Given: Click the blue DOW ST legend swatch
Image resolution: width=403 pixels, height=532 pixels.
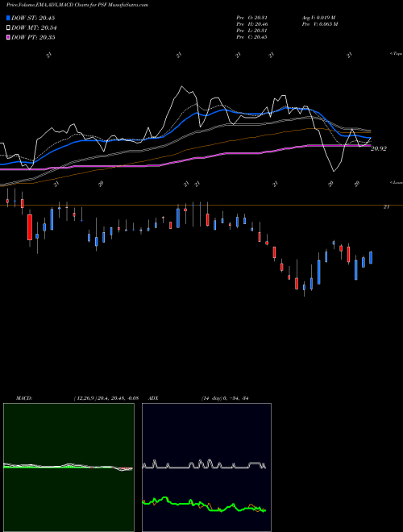Looking at the screenshot, I should (x=8, y=18).
